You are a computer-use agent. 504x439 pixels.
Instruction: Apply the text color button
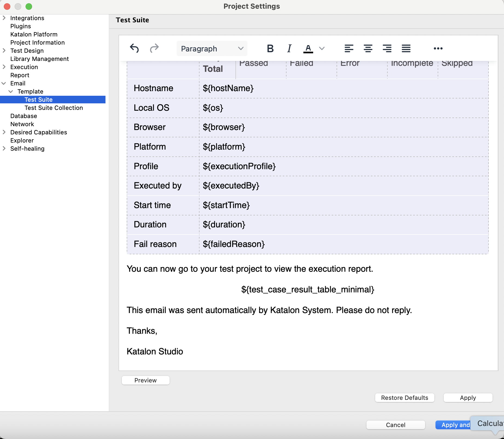click(x=308, y=48)
